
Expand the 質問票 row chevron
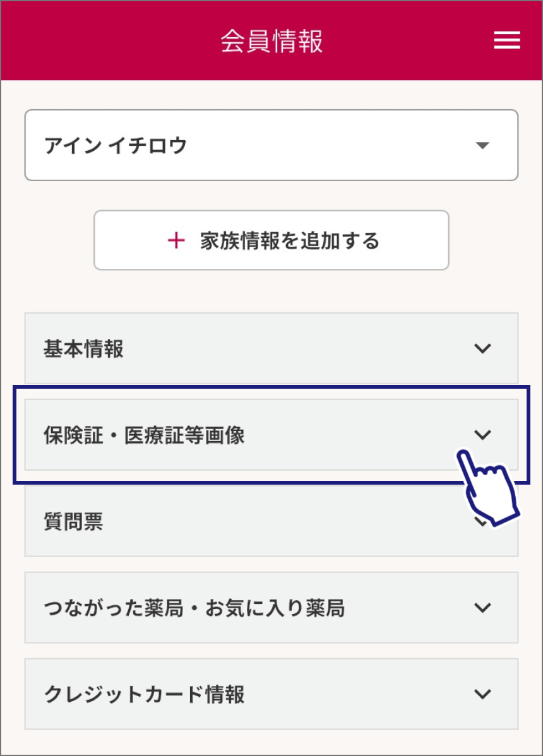(x=481, y=523)
